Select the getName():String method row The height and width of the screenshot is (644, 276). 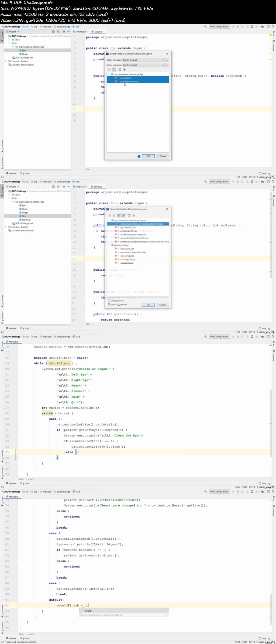(138, 231)
